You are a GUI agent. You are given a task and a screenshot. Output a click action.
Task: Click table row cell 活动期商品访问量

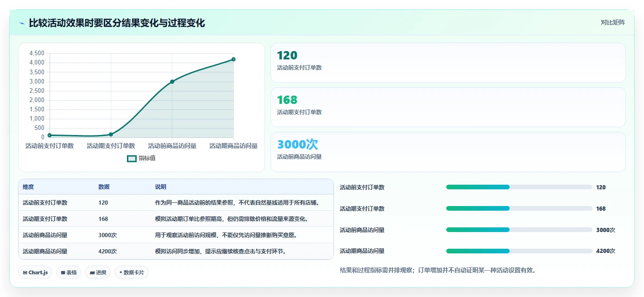coord(45,252)
